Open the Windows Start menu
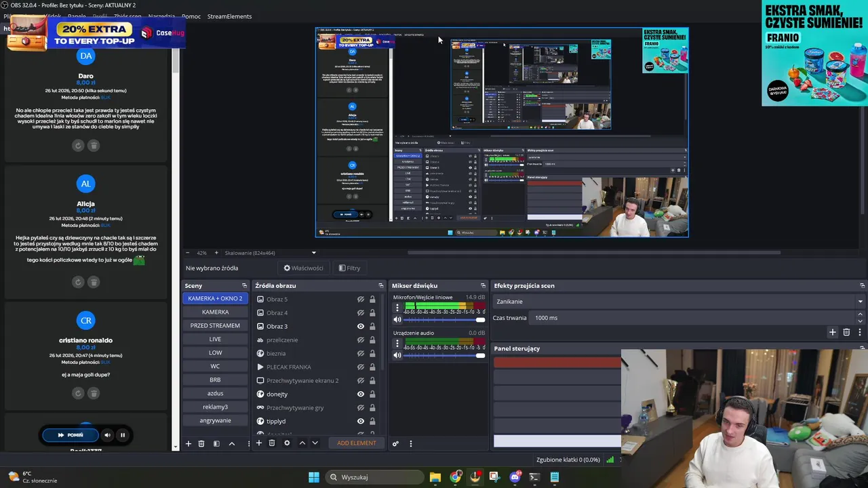 (314, 477)
